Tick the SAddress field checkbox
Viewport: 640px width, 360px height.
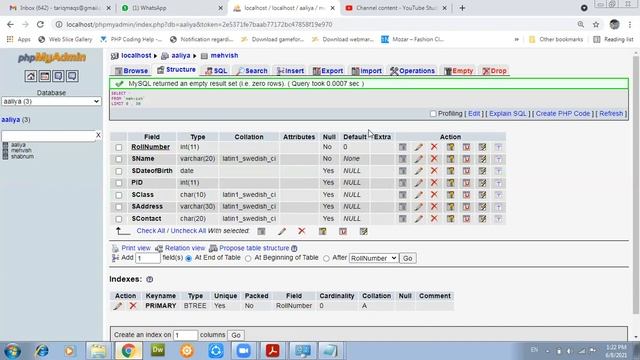point(118,207)
